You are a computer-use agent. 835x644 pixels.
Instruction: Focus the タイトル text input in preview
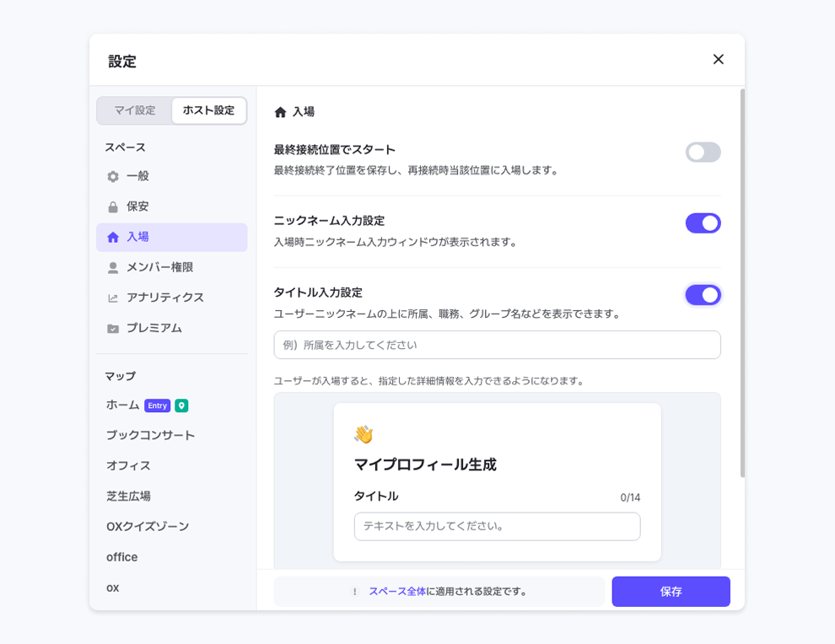[x=497, y=526]
